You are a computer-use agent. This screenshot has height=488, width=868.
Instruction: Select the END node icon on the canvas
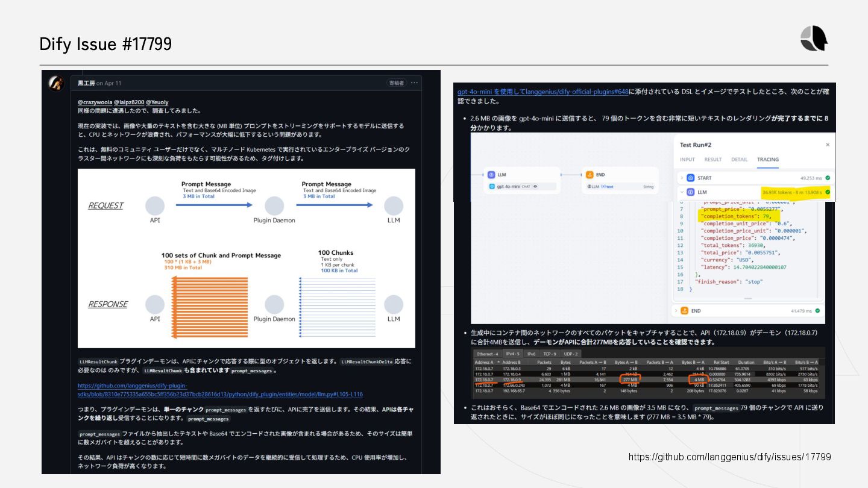point(590,175)
